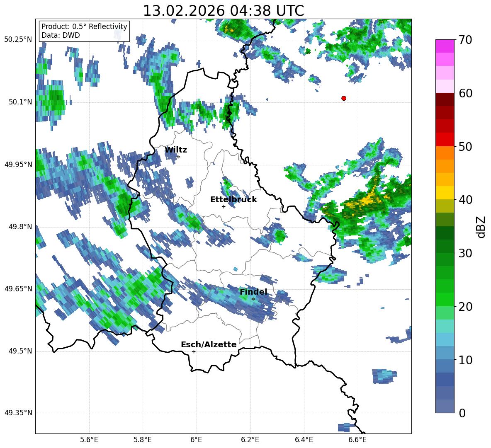491x448 pixels.
Task: Click the dark red colorbar segment below 60
Action: coord(445,99)
